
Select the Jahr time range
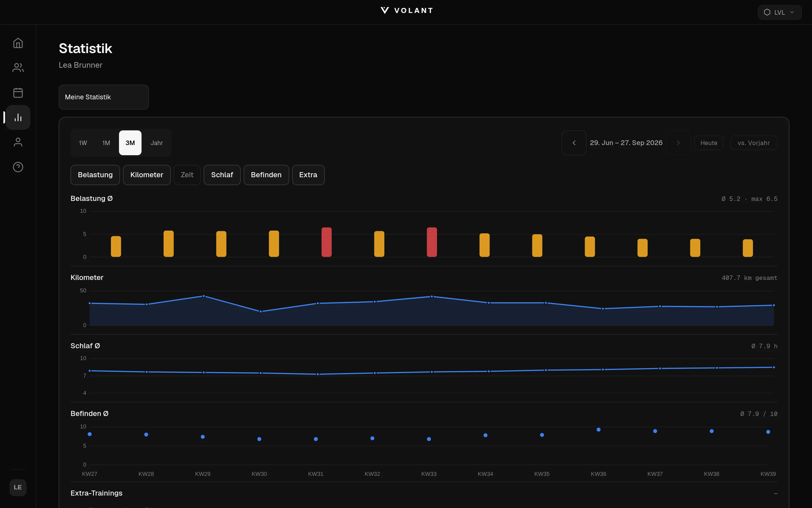click(x=157, y=143)
